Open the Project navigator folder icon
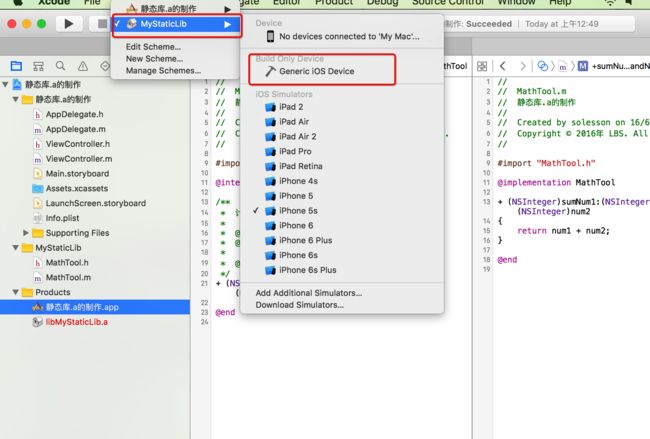The height and width of the screenshot is (439, 650). 17,66
